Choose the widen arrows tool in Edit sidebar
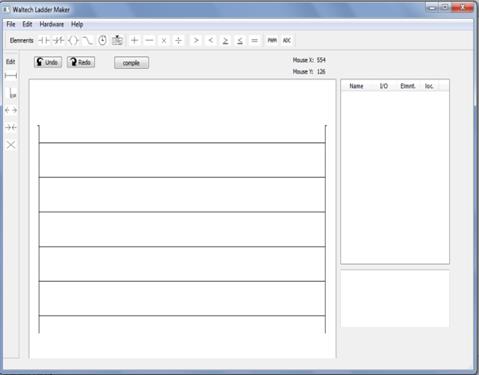 [11, 110]
